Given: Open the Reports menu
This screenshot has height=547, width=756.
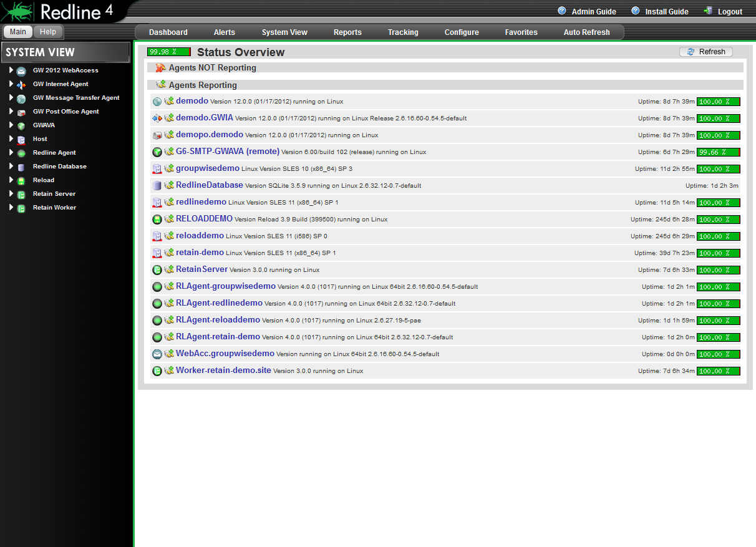Looking at the screenshot, I should [347, 32].
